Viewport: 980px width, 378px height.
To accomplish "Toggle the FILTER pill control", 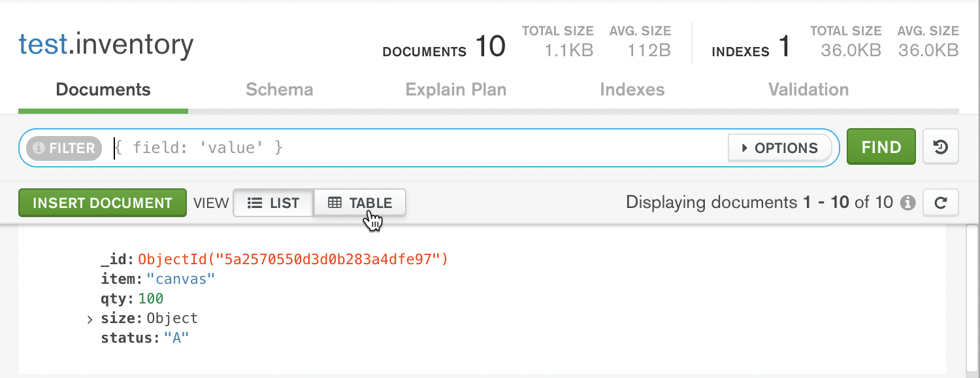I will (62, 148).
